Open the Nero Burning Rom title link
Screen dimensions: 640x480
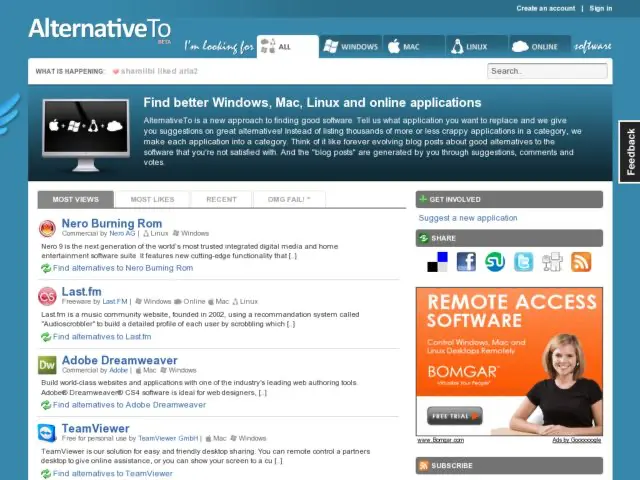112,223
